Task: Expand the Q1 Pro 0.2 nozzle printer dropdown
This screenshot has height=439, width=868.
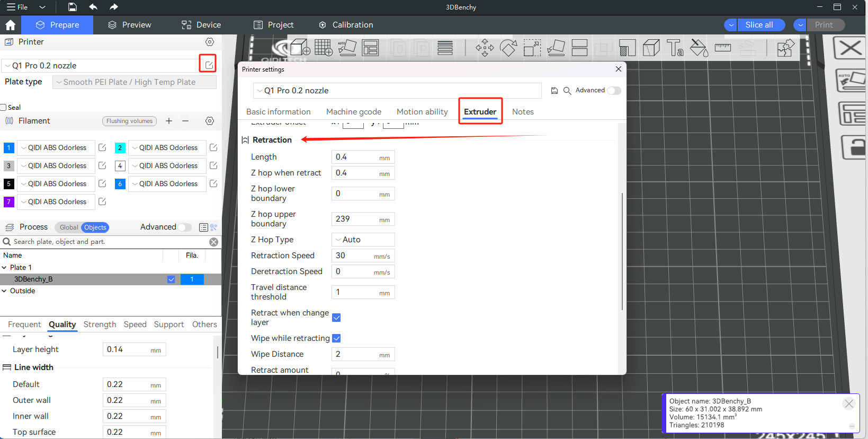Action: (x=101, y=66)
